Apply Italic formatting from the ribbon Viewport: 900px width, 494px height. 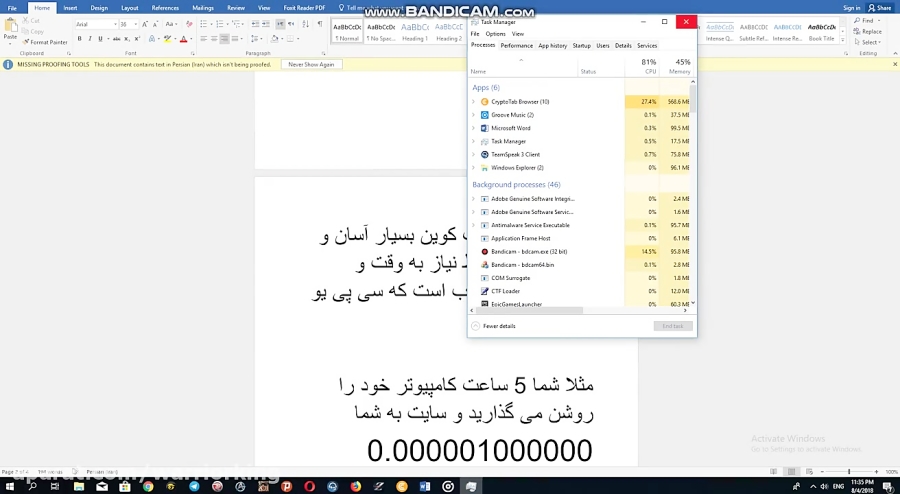pyautogui.click(x=90, y=39)
